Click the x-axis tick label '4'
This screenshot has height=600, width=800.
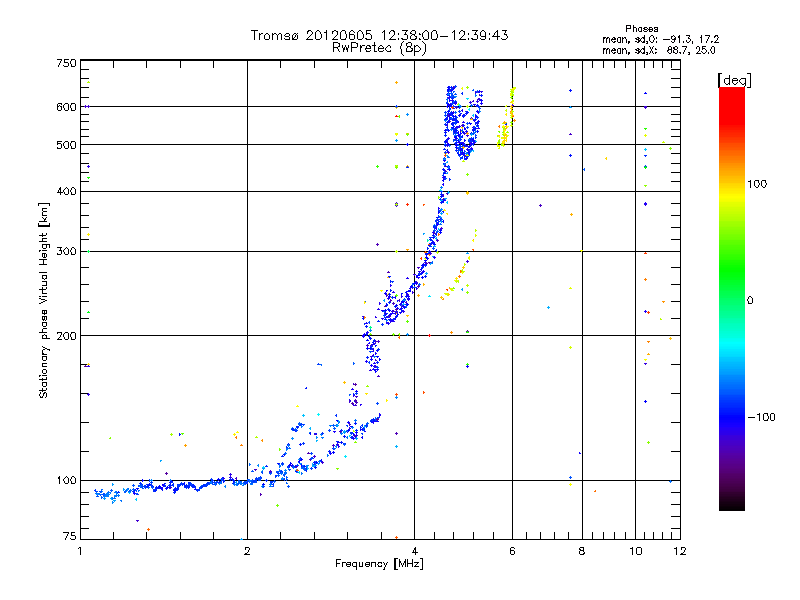[x=414, y=551]
